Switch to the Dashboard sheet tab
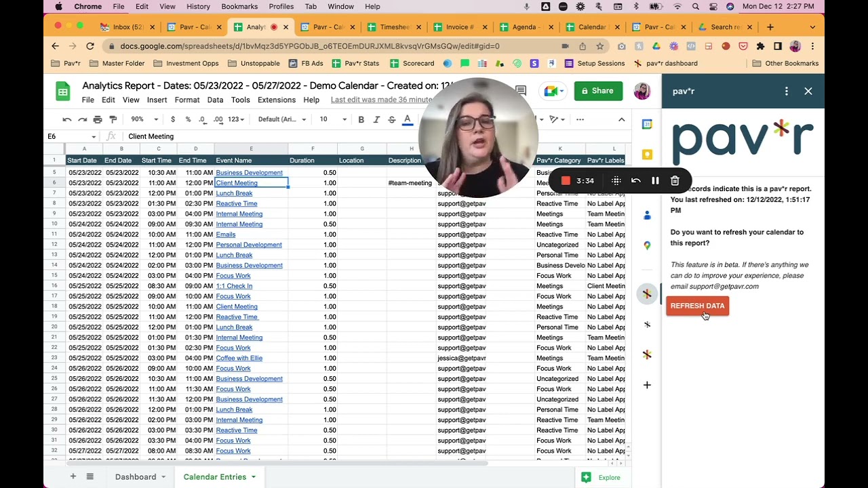 pyautogui.click(x=136, y=477)
